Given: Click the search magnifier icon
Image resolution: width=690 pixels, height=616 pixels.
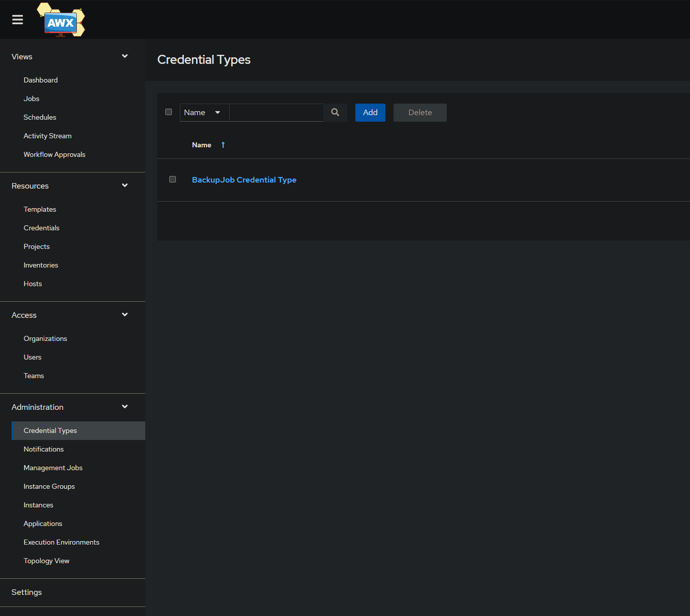Looking at the screenshot, I should coord(335,113).
